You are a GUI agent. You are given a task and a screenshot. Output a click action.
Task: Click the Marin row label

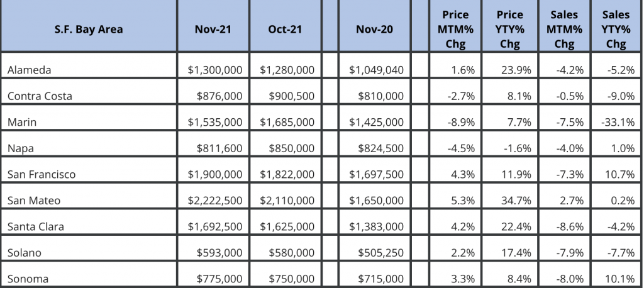[21, 122]
